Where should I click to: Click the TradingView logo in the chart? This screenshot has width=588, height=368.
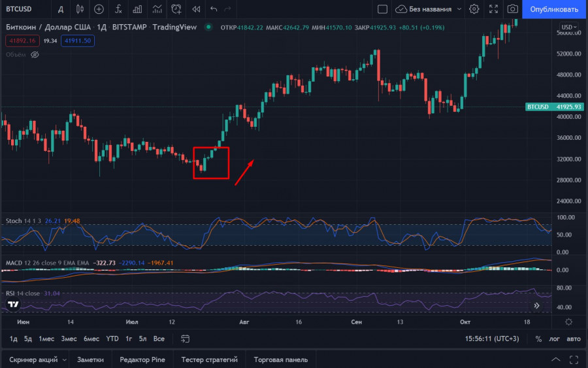[x=13, y=304]
